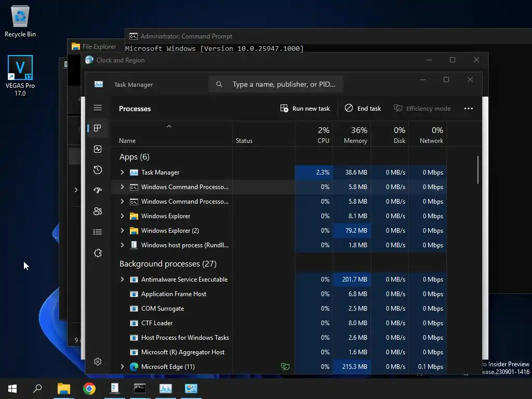
Task: Switch to Command Prompt taskbar icon
Action: [140, 389]
